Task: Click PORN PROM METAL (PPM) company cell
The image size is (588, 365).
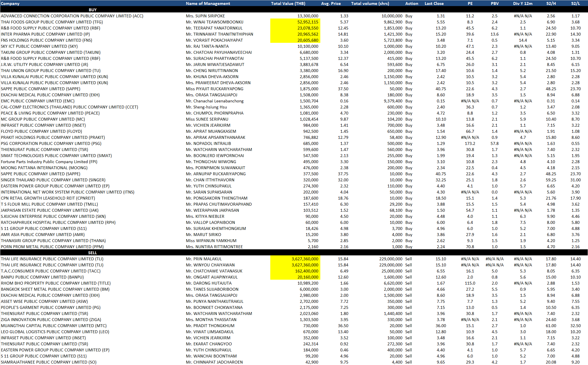Action: point(52,247)
